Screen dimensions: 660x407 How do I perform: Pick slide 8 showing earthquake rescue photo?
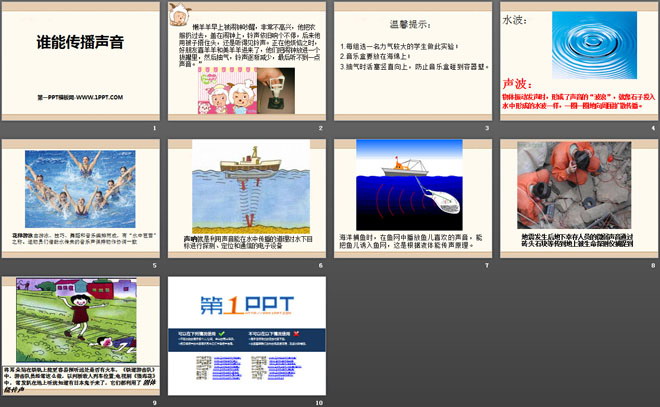pos(576,198)
